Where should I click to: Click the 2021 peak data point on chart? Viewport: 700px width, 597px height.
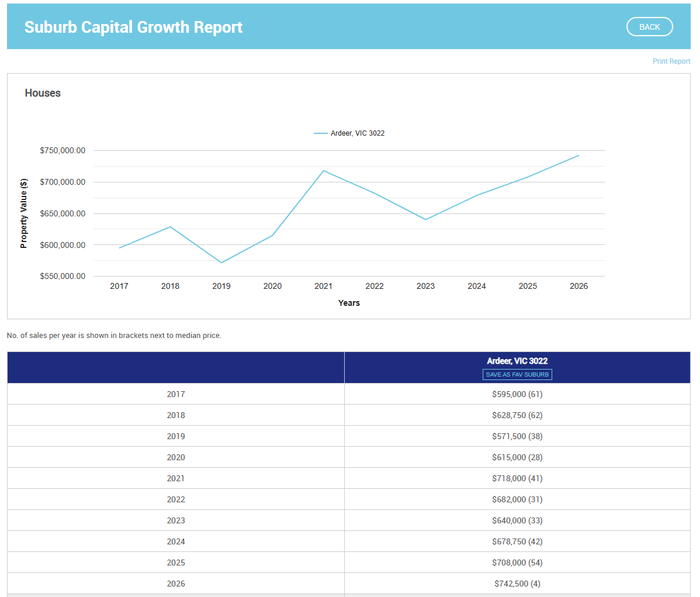[x=323, y=171]
